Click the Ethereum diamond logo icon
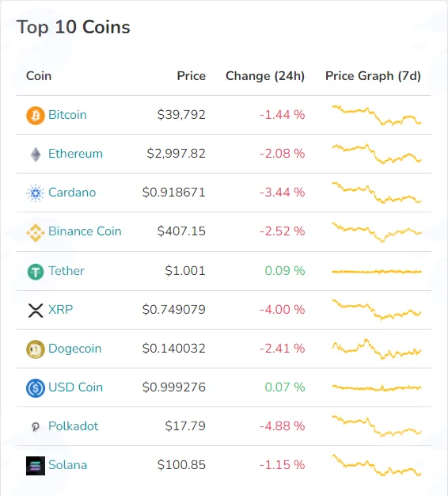Screen dimensions: 448x496 click(x=36, y=155)
